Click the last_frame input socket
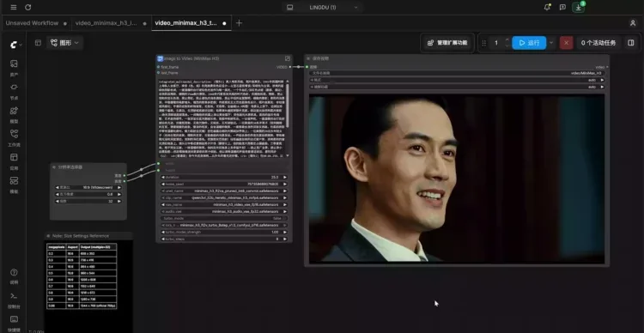The image size is (644, 333). [159, 73]
